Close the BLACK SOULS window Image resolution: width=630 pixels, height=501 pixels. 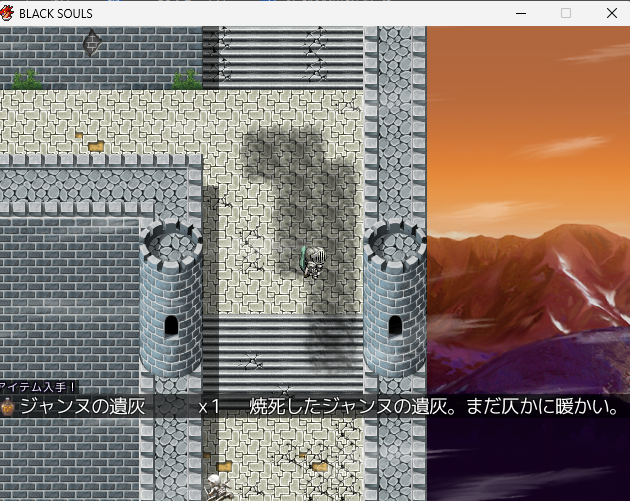point(612,13)
